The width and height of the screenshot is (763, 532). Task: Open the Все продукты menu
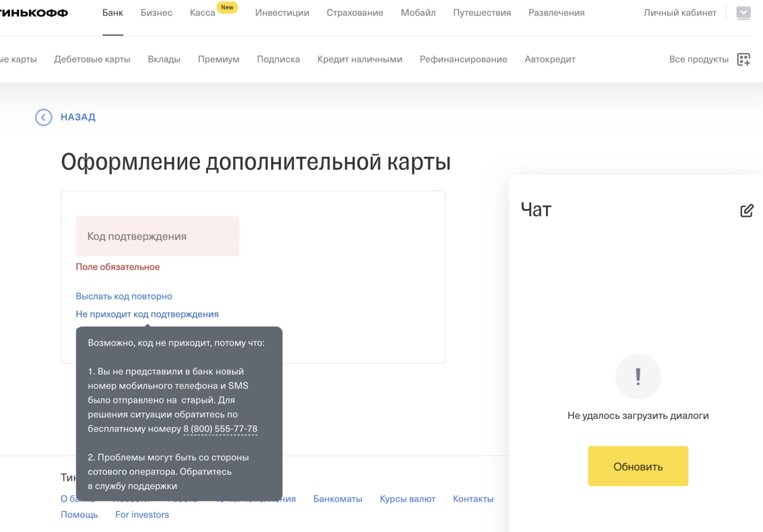pyautogui.click(x=699, y=59)
